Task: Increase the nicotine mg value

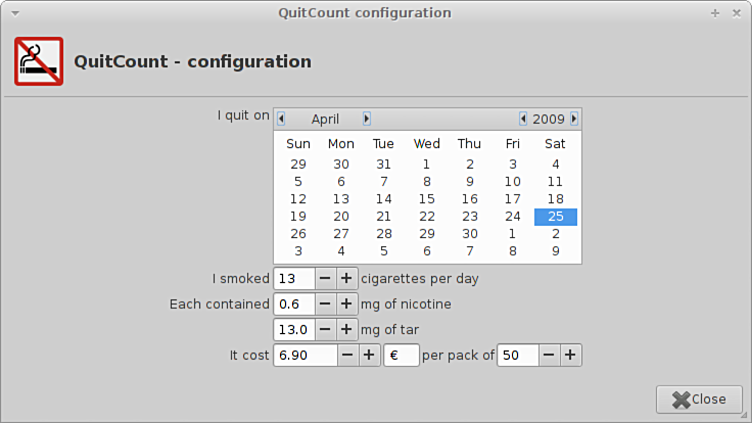Action: [346, 304]
